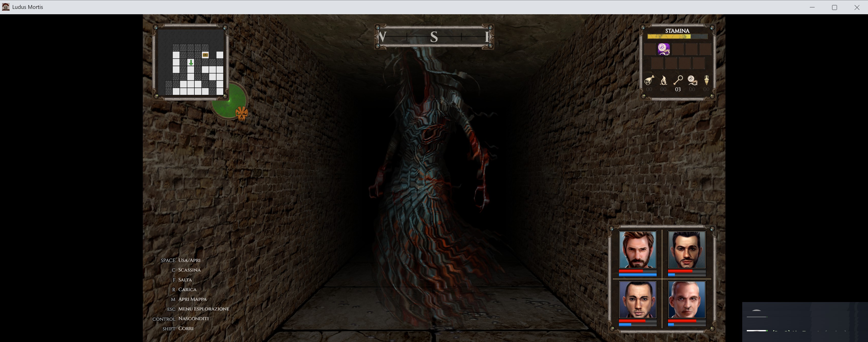Select the red-bearded hero portrait

coord(638,250)
